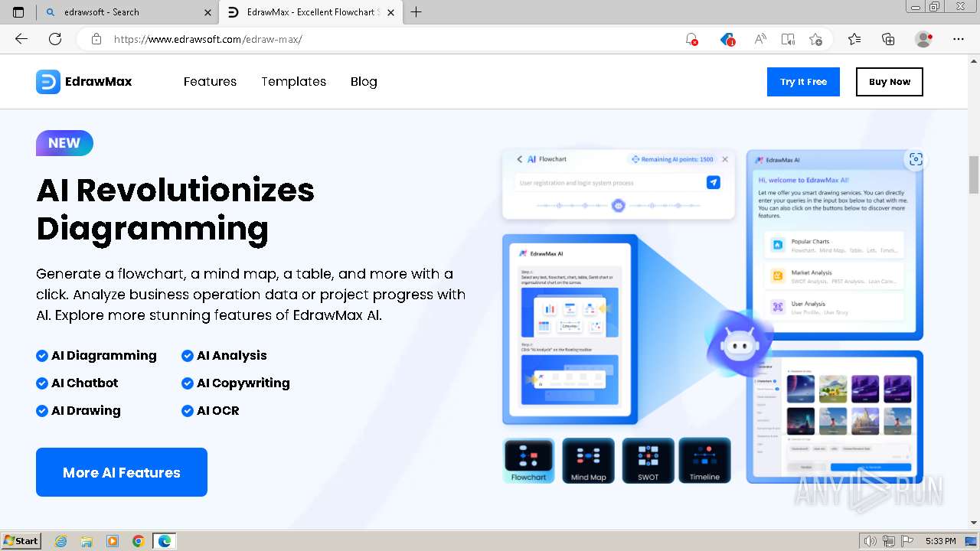This screenshot has width=980, height=551.
Task: Click the Buy Now button
Action: click(x=890, y=82)
